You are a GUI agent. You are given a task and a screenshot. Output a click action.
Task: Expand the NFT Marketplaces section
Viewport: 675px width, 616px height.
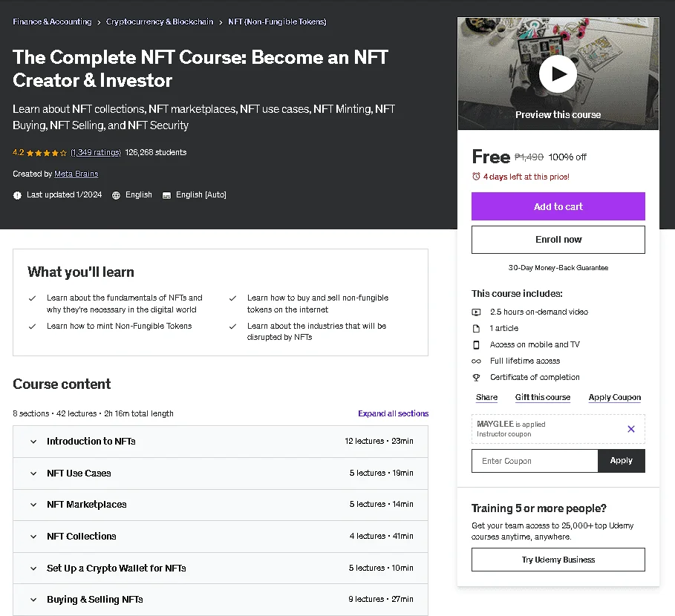tap(221, 505)
